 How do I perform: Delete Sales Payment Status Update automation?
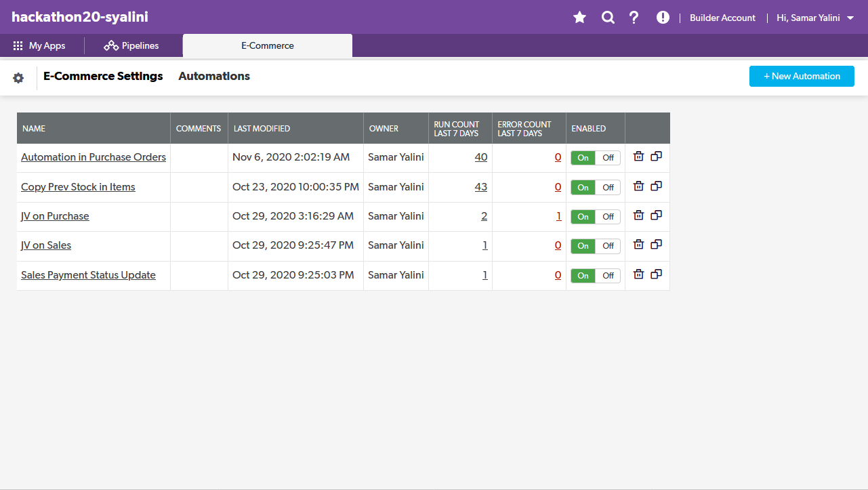(638, 274)
